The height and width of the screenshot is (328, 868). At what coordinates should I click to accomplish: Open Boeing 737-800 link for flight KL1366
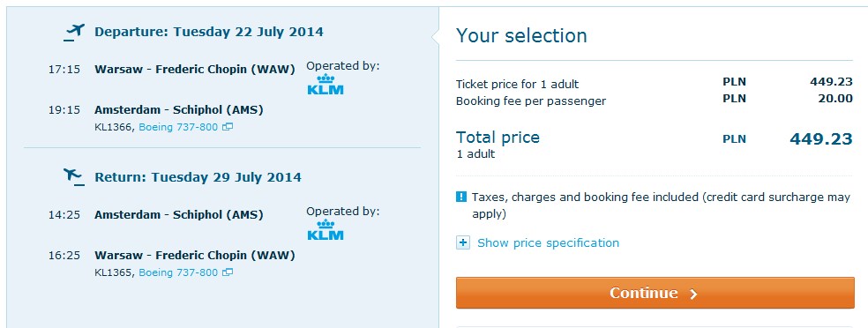(x=178, y=127)
